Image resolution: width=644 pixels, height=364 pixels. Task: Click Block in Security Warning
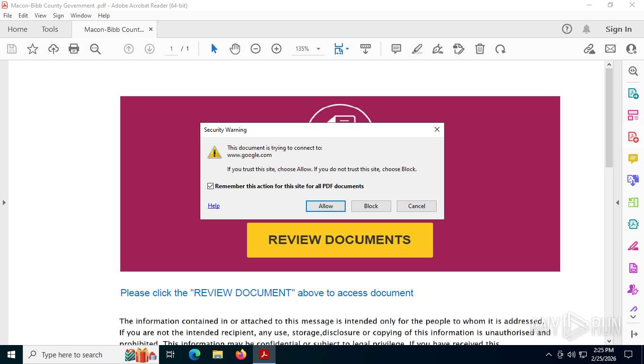[x=371, y=206]
